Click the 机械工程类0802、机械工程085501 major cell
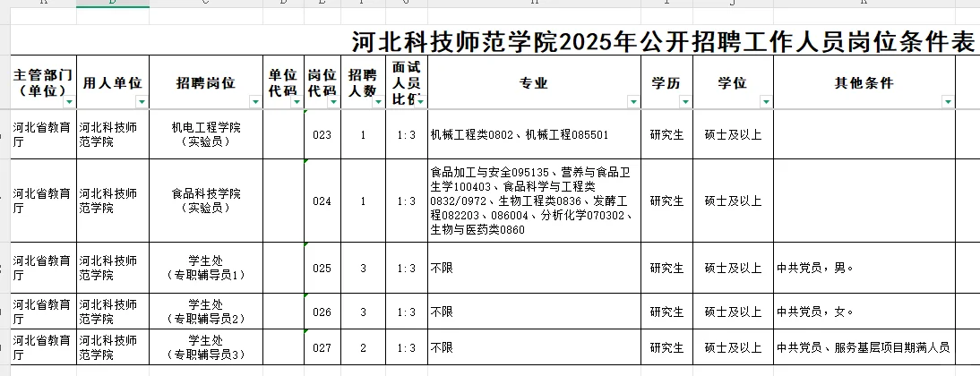The image size is (980, 376). click(x=535, y=134)
